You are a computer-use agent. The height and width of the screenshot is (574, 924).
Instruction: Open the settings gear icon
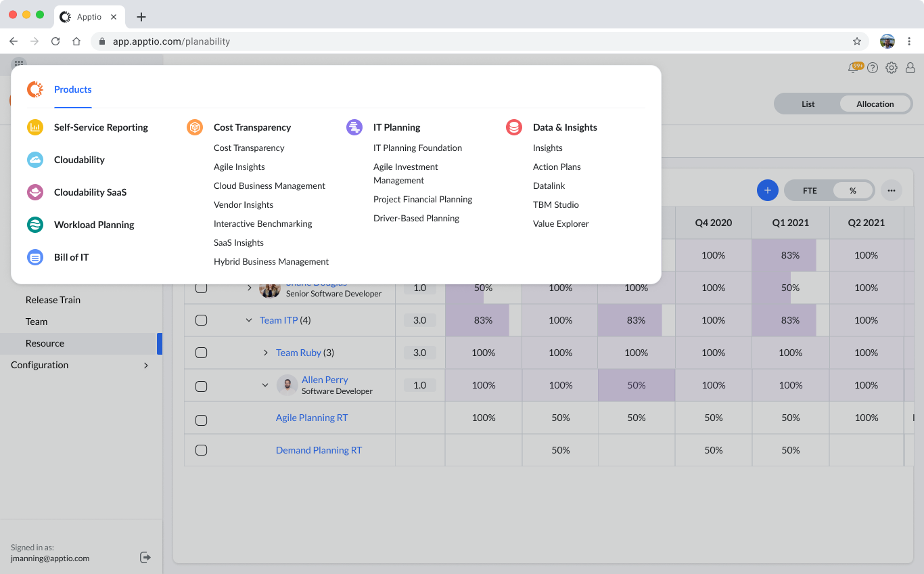click(x=892, y=68)
